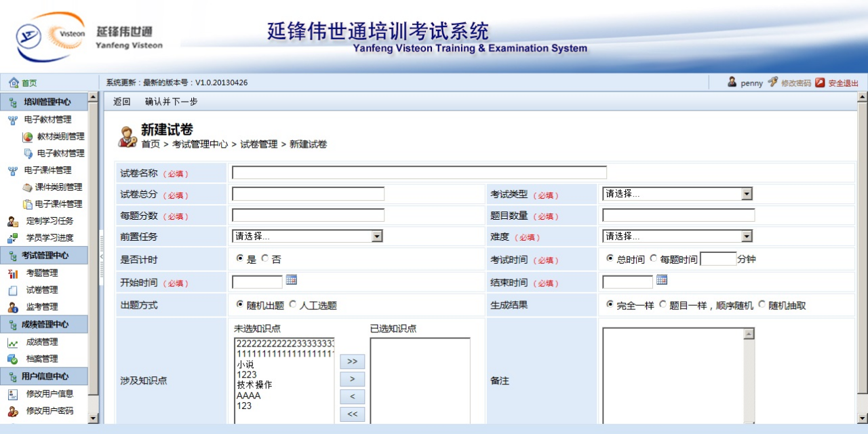This screenshot has width=868, height=434.
Task: Collapse the 培训管理中心 section
Action: [44, 102]
